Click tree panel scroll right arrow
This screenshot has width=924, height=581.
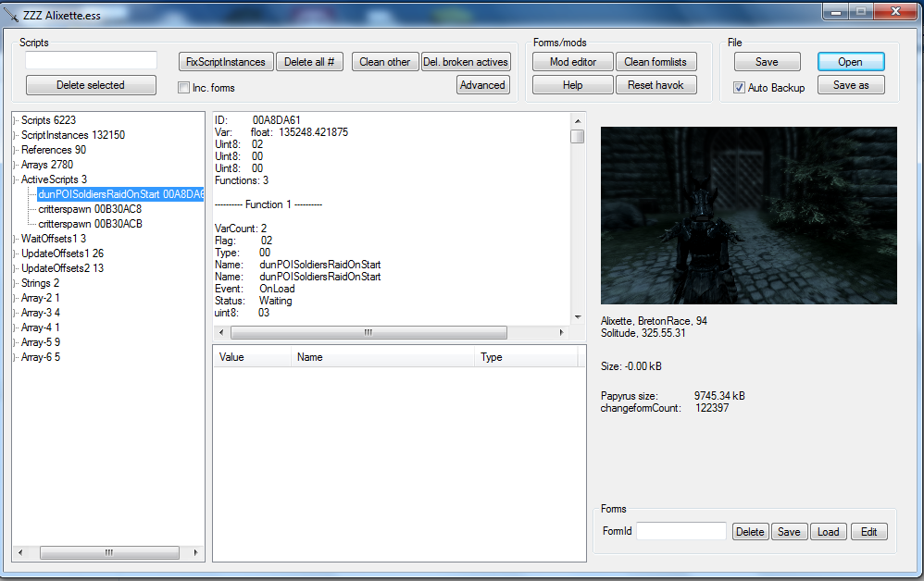point(195,552)
